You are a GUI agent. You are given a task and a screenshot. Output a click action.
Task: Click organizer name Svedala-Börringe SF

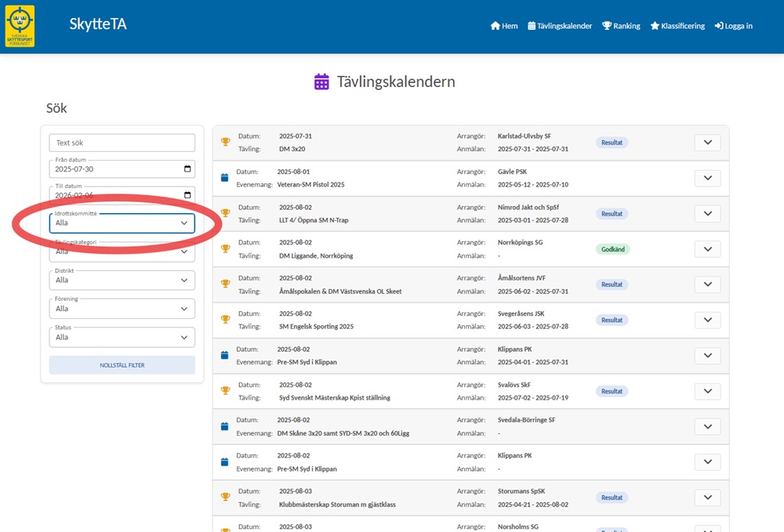click(526, 420)
